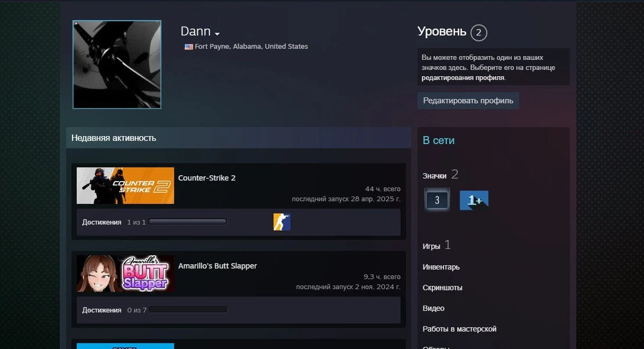Image resolution: width=644 pixels, height=349 pixels.
Task: Open Работы в мастерской workshop items
Action: pyautogui.click(x=459, y=329)
